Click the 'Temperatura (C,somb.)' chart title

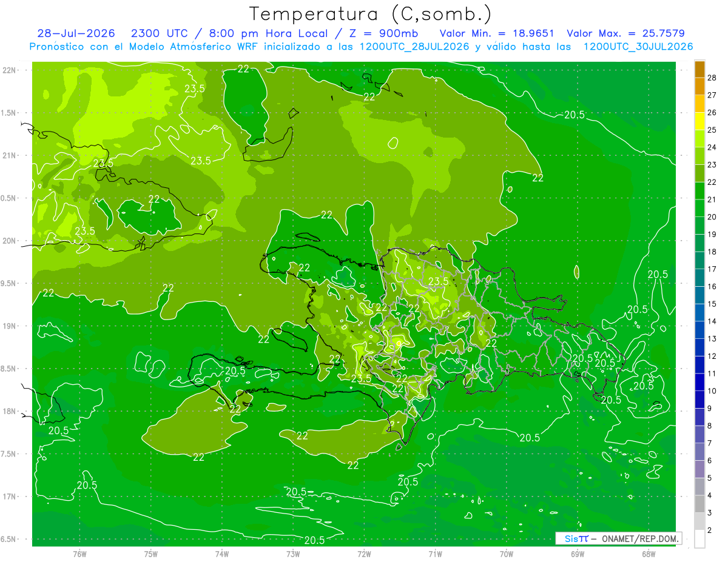[371, 14]
